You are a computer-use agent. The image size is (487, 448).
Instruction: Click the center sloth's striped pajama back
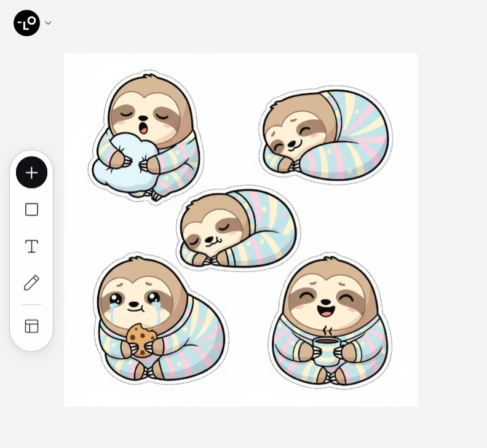(267, 221)
